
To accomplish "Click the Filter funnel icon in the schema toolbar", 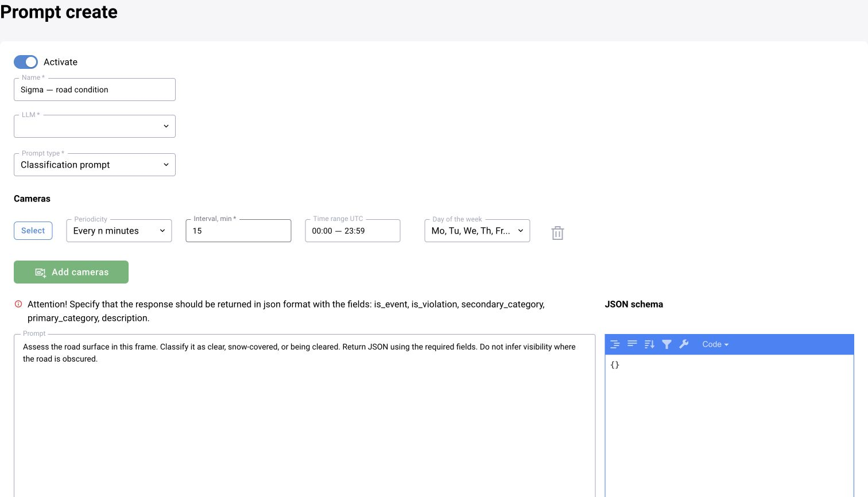I will [666, 344].
